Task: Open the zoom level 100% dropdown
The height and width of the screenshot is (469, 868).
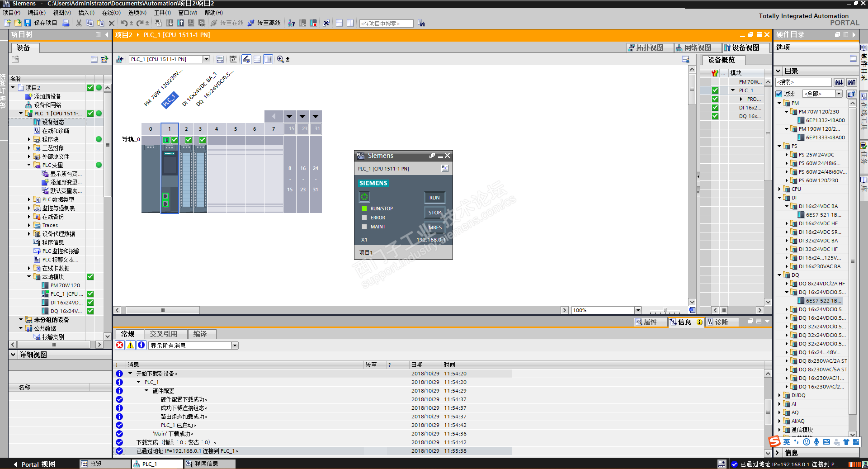Action: coord(638,310)
